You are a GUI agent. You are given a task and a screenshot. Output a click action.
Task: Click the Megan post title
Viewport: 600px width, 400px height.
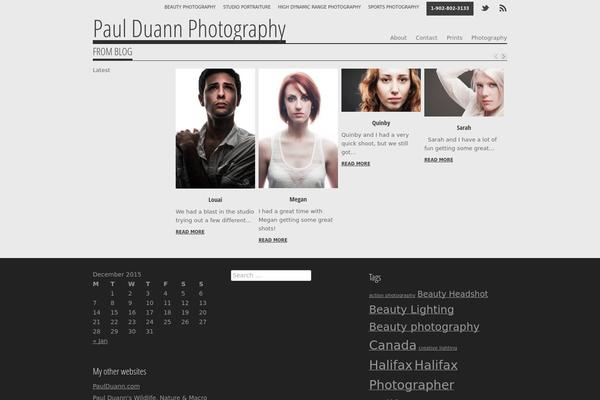click(298, 199)
